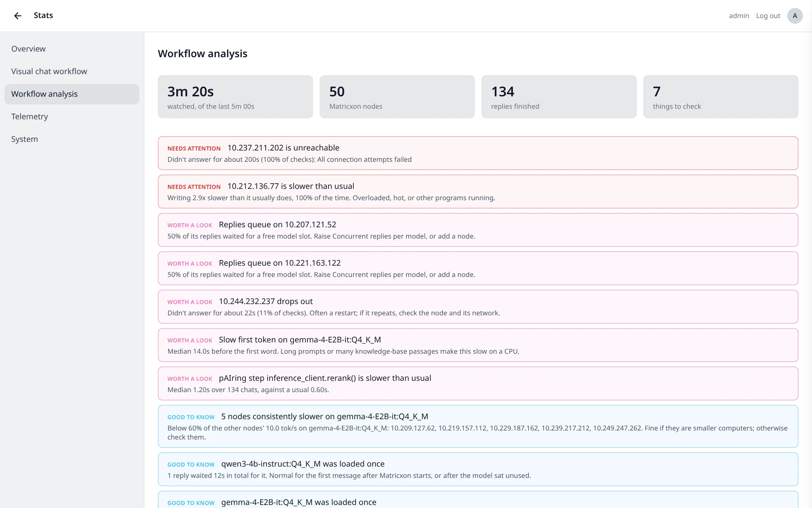
Task: Click the admin username link
Action: tap(739, 16)
